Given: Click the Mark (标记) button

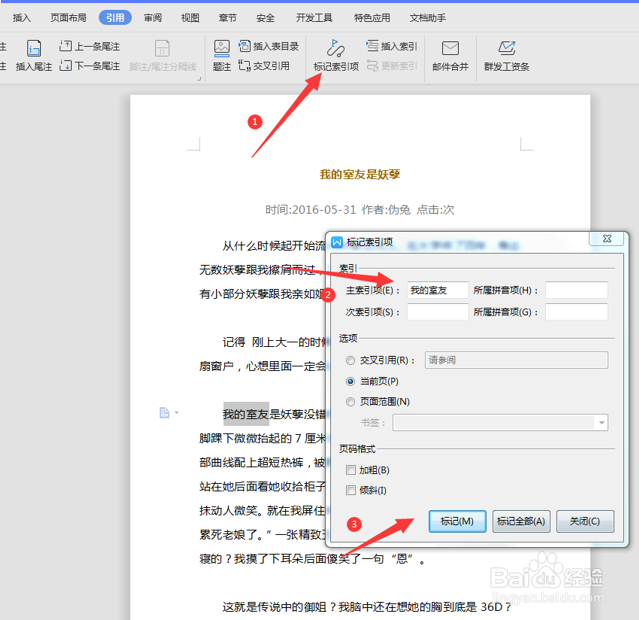Looking at the screenshot, I should [457, 521].
